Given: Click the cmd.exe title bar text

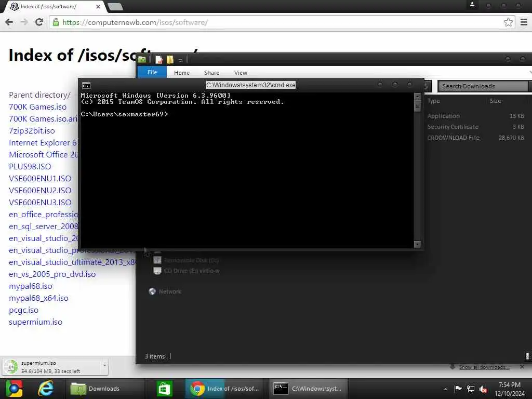Looking at the screenshot, I should [251, 85].
